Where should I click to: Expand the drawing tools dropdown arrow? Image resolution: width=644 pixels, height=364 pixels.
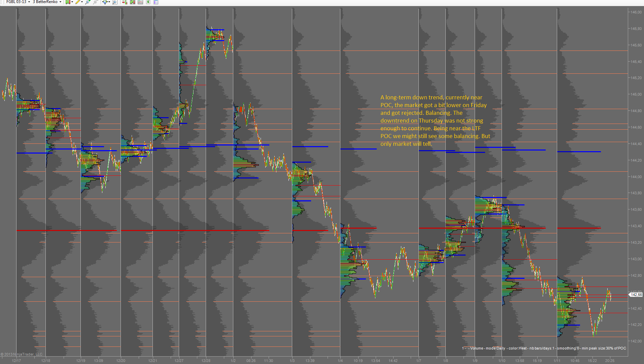click(x=82, y=2)
